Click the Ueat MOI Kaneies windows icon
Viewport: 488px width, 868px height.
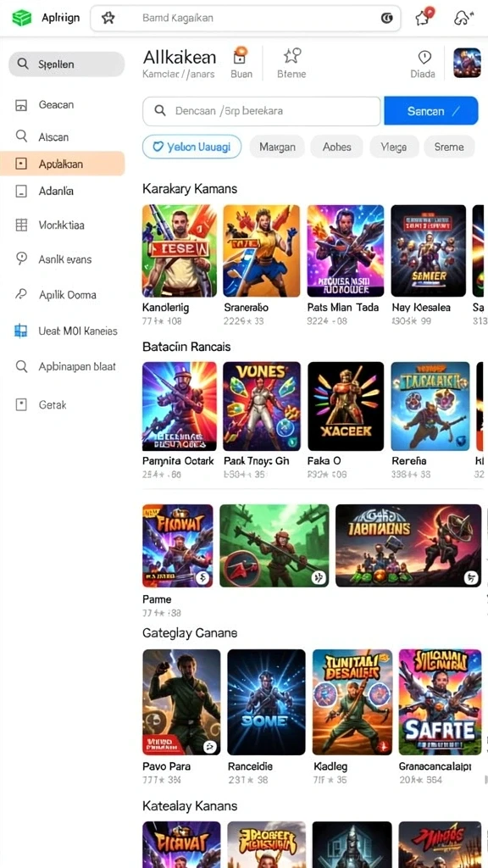21,331
